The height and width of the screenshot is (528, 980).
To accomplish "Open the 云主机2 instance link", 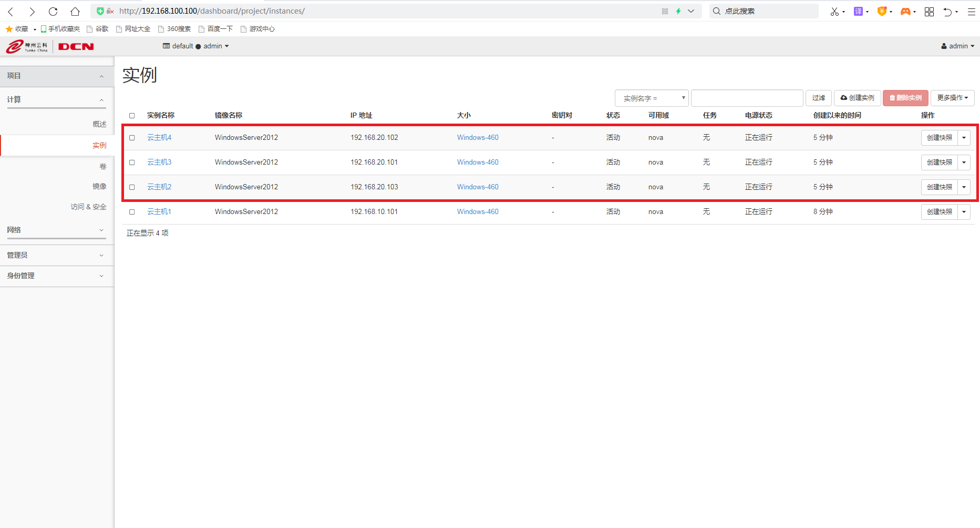I will [159, 187].
